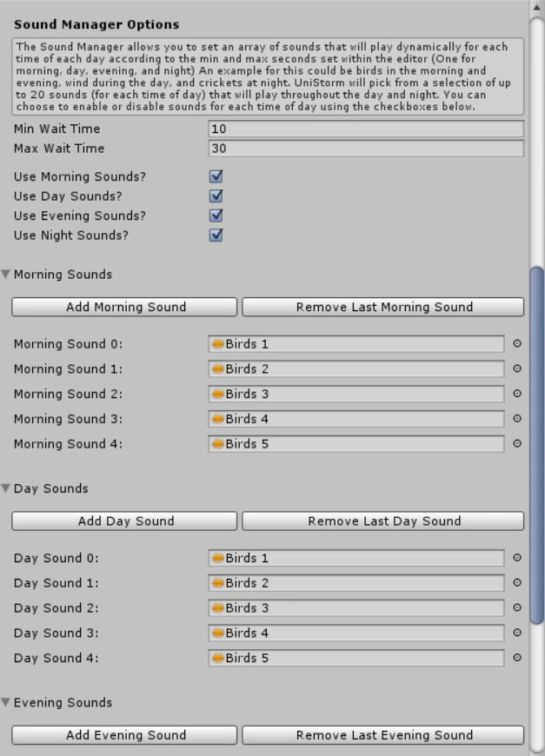Click the vertical scrollbar thumb

536,443
